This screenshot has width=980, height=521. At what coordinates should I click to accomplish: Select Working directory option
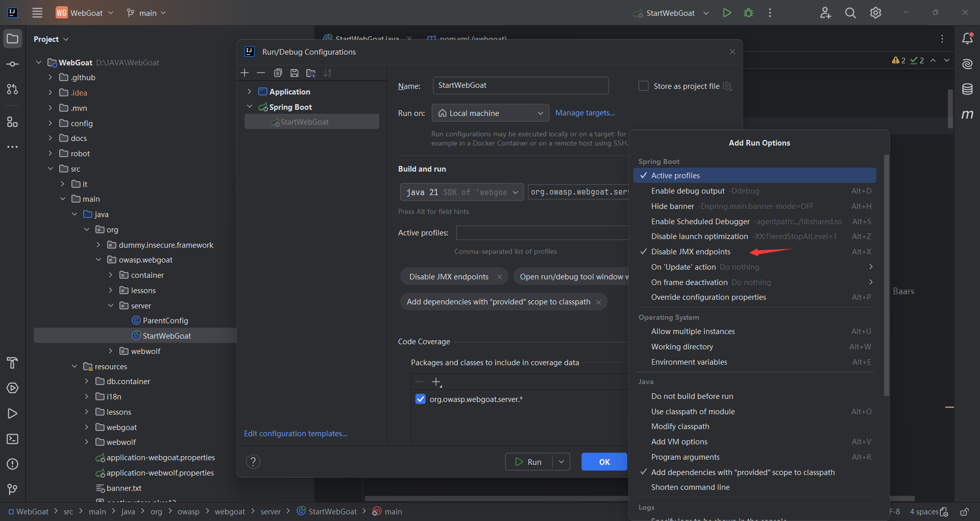tap(755, 347)
